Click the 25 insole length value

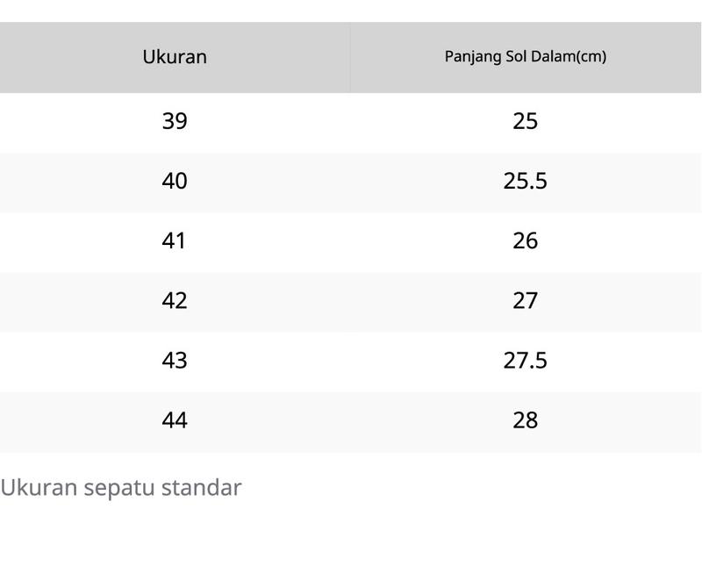525,121
